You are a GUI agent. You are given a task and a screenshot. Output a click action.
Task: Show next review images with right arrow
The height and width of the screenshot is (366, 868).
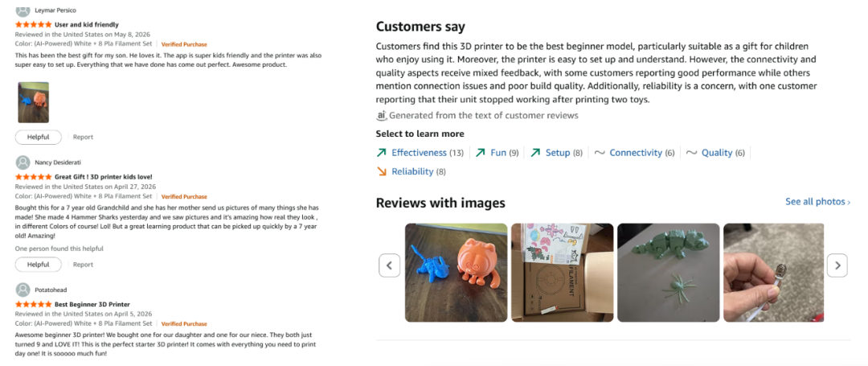[x=837, y=265]
